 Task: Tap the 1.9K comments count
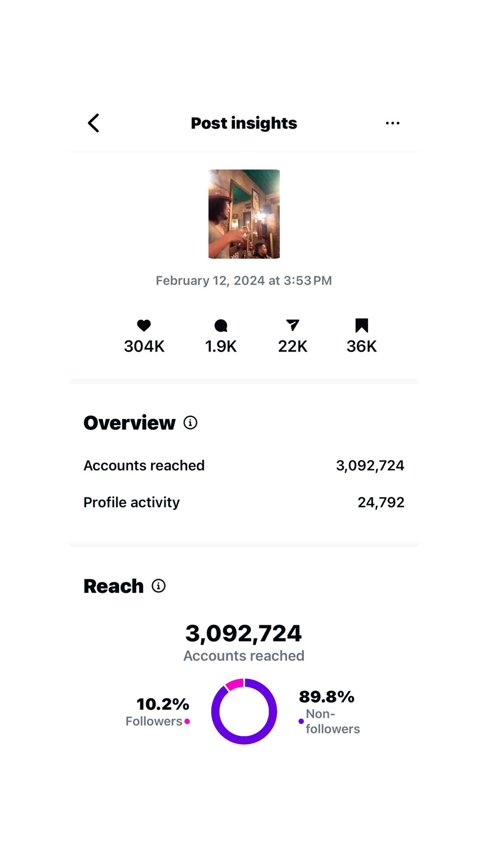[221, 346]
